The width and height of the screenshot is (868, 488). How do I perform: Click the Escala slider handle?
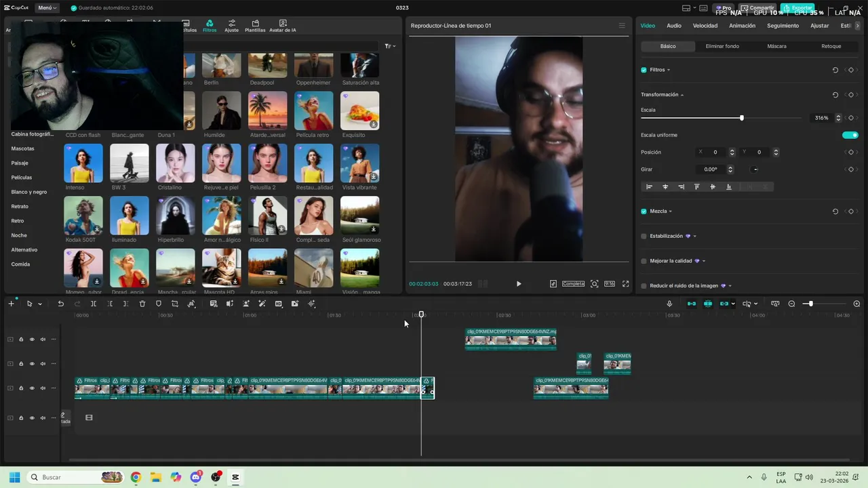click(741, 118)
